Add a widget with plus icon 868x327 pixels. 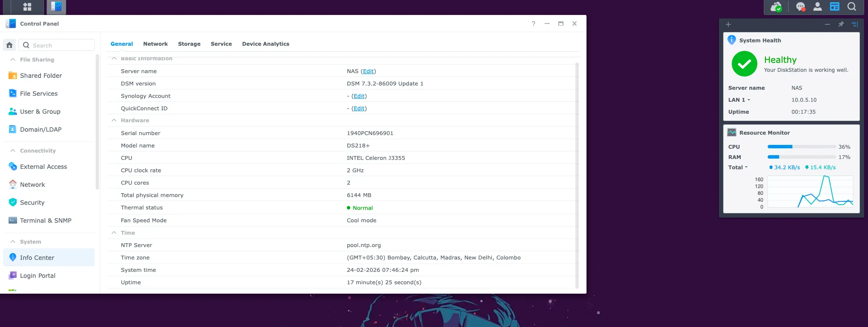[x=728, y=24]
